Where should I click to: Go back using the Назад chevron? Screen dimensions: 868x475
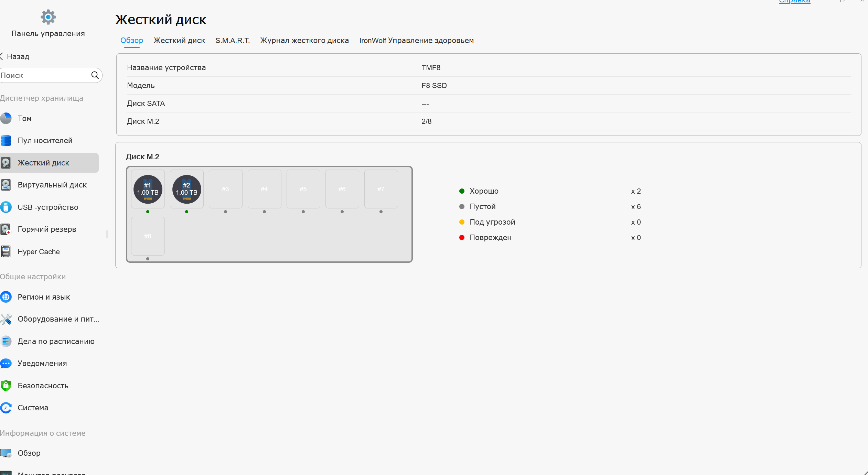(x=2, y=56)
